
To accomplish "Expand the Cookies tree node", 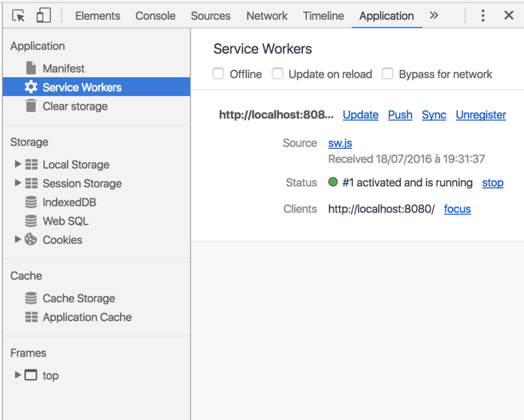I will (x=18, y=239).
